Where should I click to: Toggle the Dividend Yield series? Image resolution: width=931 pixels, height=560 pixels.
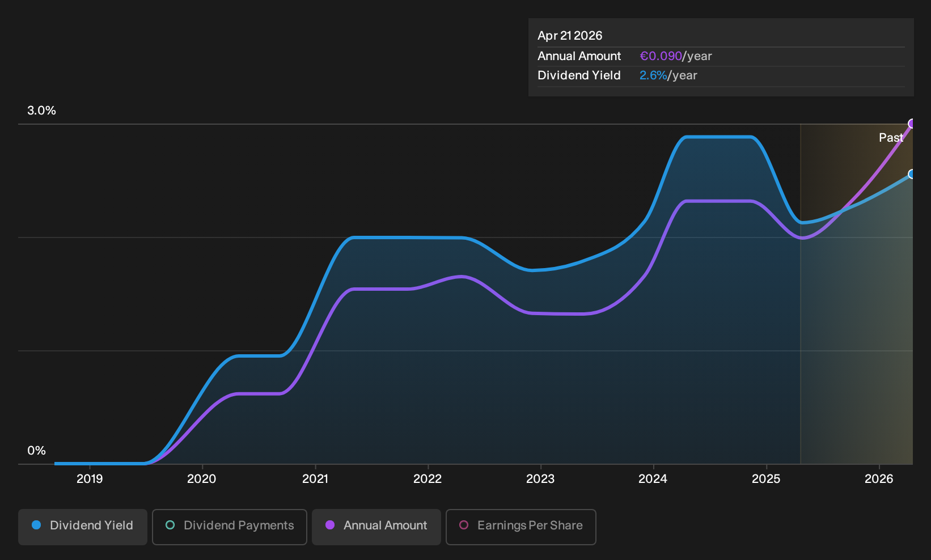[83, 527]
